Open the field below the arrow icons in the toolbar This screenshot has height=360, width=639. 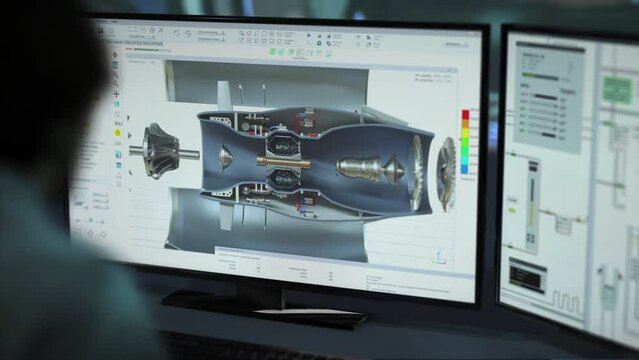[x=141, y=36]
